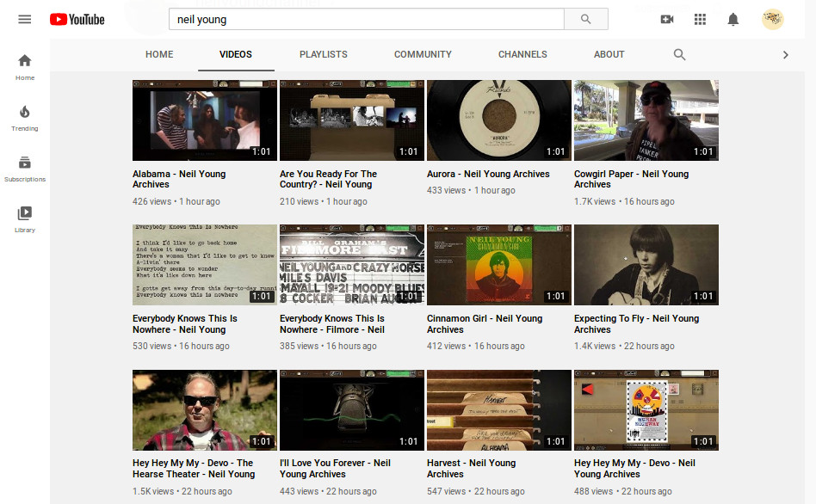Screen dimensions: 816x504
Task: Open the Expecting To Fly thumbnail
Action: (646, 265)
